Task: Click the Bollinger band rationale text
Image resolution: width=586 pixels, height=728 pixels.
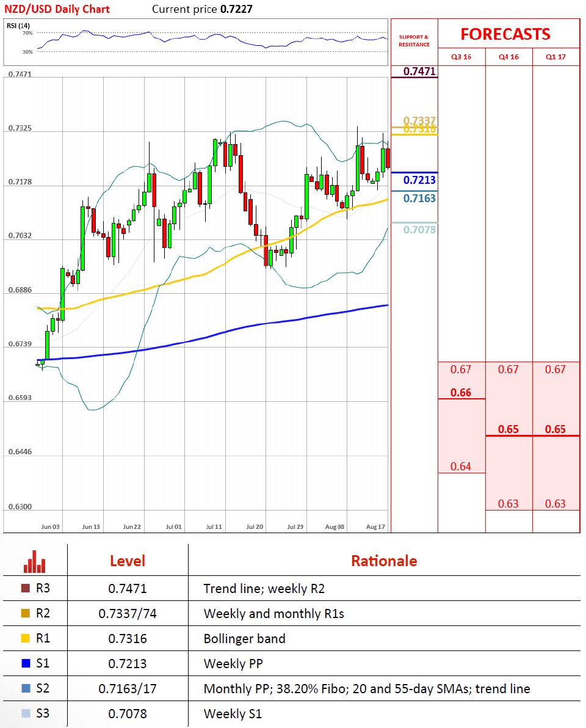Action: 244,639
